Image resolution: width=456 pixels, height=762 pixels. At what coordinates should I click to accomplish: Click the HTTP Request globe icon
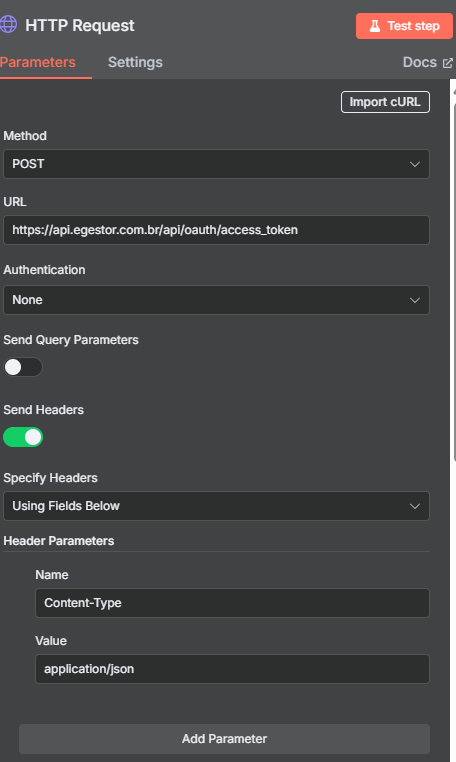[x=8, y=24]
